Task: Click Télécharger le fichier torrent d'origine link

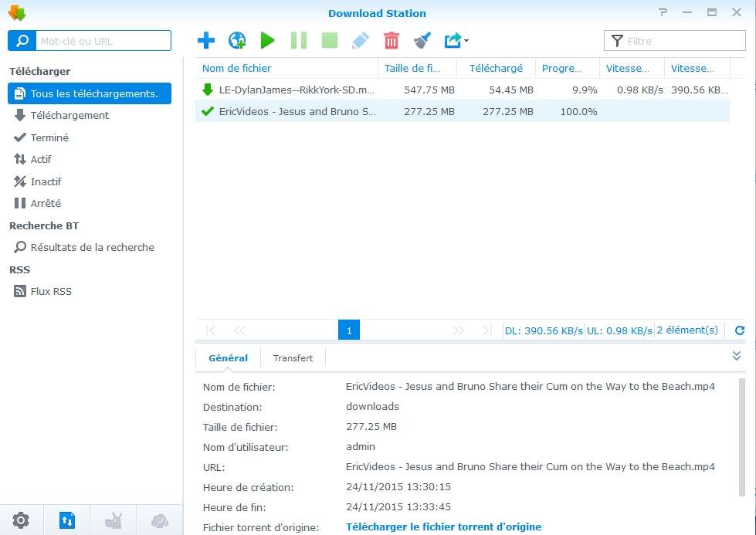Action: click(x=443, y=527)
